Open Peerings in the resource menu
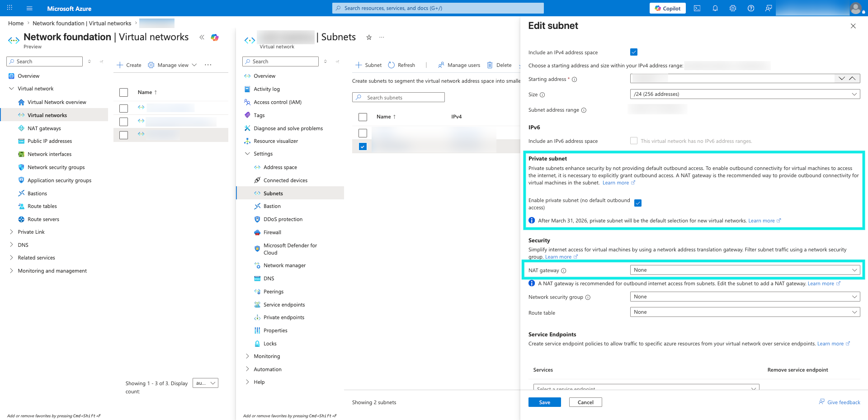Viewport: 868px width, 420px height. click(274, 292)
